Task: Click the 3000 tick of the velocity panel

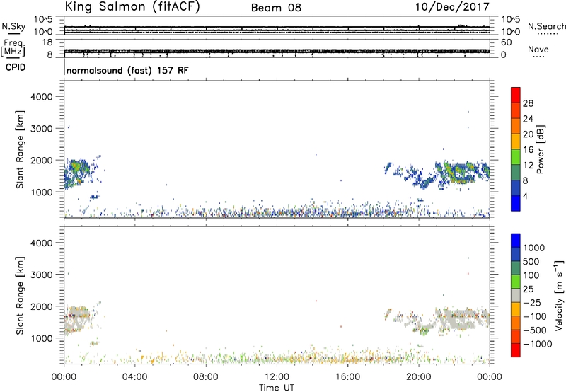Action: click(41, 275)
